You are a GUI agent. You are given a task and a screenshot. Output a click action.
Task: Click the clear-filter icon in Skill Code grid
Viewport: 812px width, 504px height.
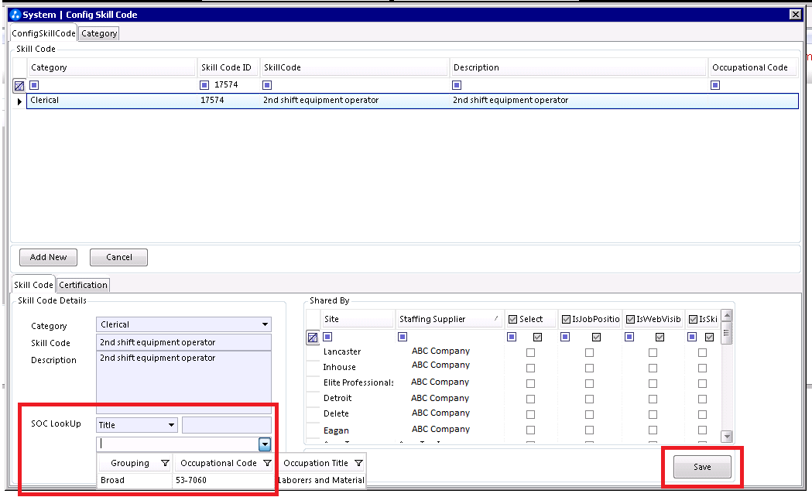coord(19,85)
